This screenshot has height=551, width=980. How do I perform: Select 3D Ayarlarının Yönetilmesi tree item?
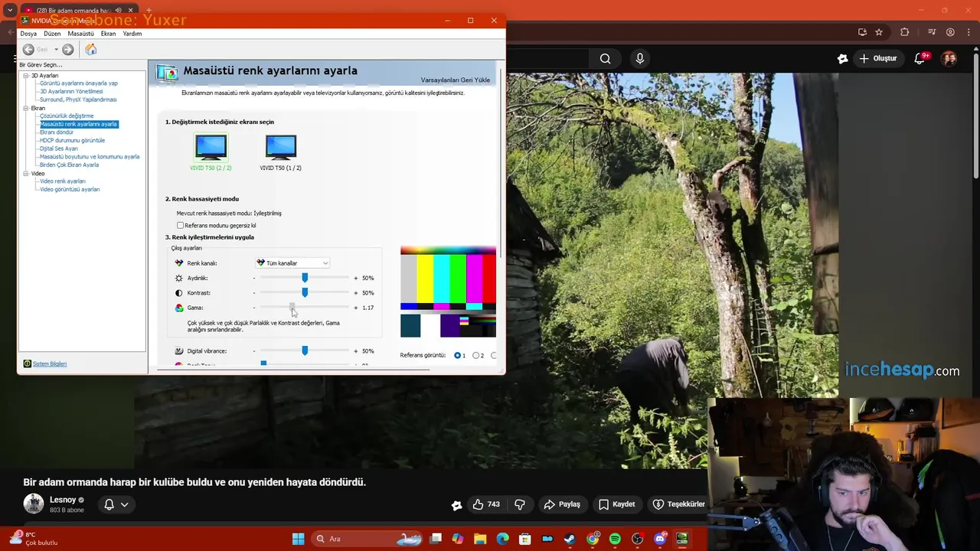click(71, 92)
